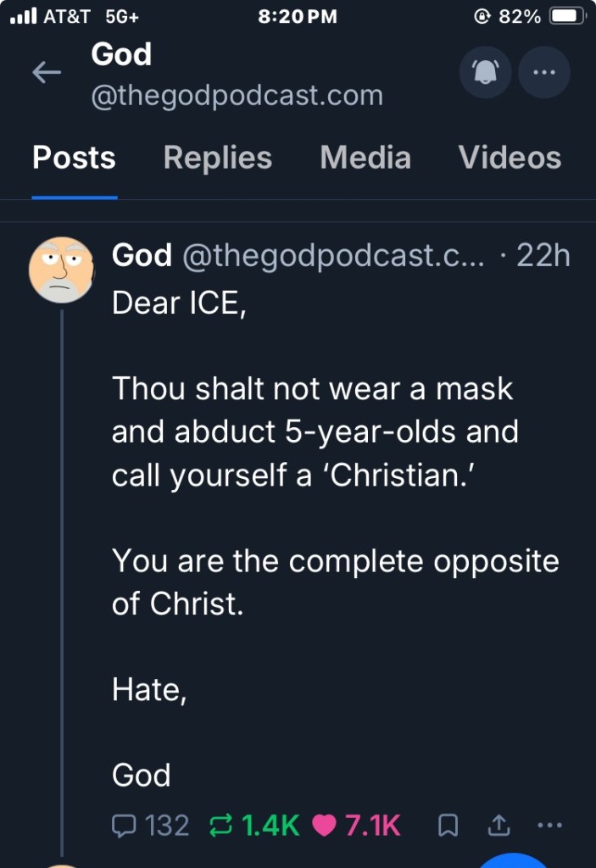Switch to the Videos tab
The image size is (596, 868).
(x=510, y=158)
